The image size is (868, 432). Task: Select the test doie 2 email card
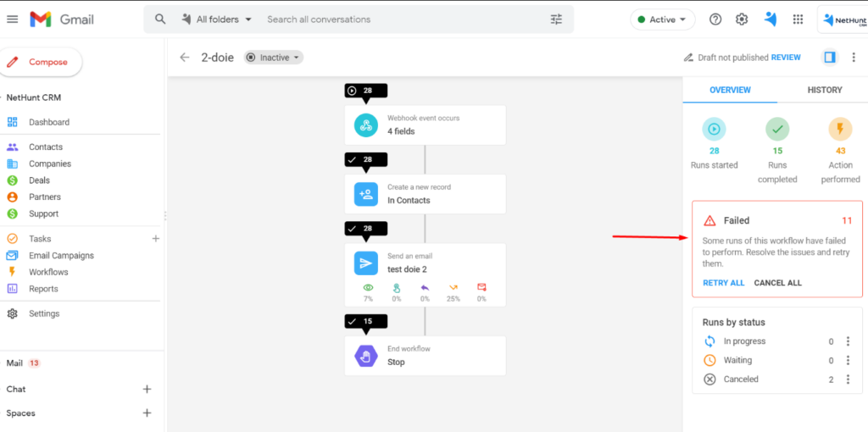coord(426,275)
